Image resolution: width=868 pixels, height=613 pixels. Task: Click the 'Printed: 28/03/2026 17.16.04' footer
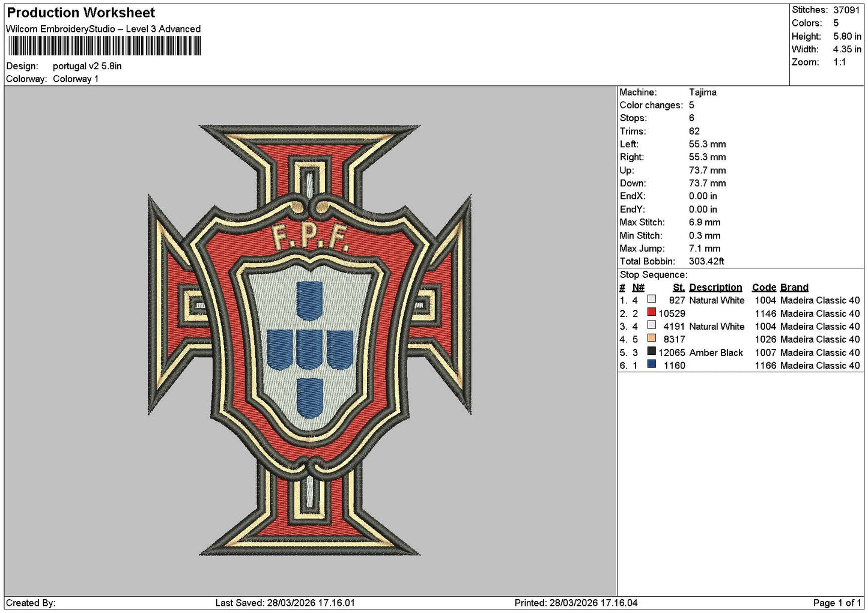576,603
